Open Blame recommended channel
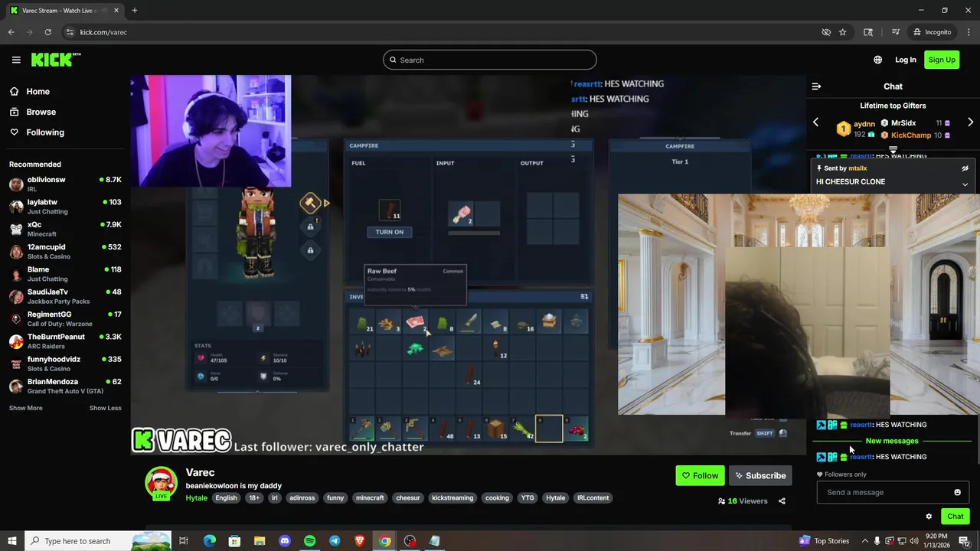 coord(65,273)
